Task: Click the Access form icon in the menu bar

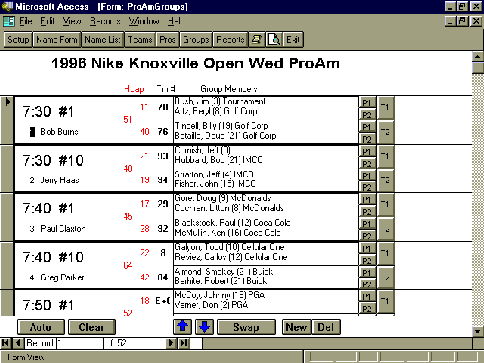Action: point(9,21)
